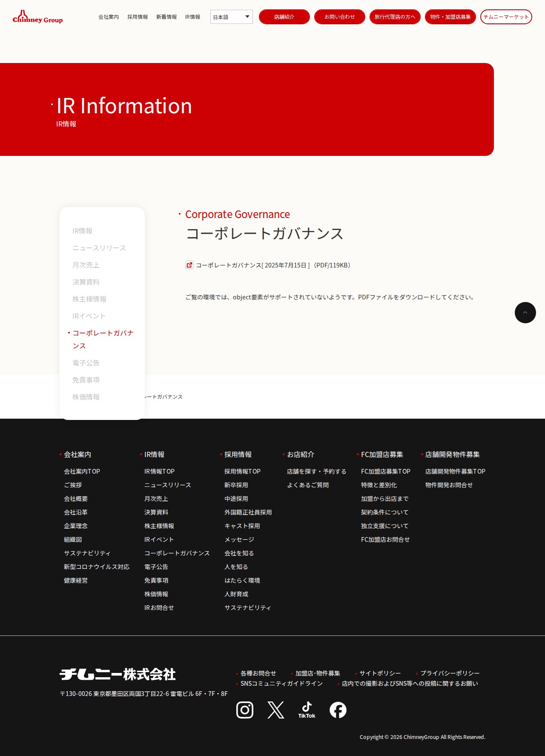The image size is (545, 756).
Task: Open the Instagram social icon
Action: point(245,710)
